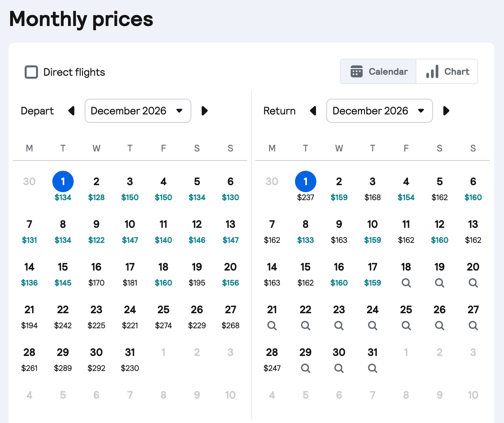Search prices for Return December 29
This screenshot has width=504, height=423.
(x=306, y=368)
